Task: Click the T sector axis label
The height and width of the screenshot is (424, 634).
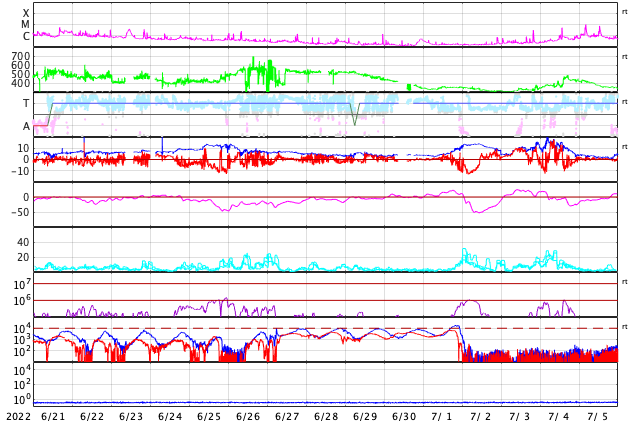Action: coord(26,103)
